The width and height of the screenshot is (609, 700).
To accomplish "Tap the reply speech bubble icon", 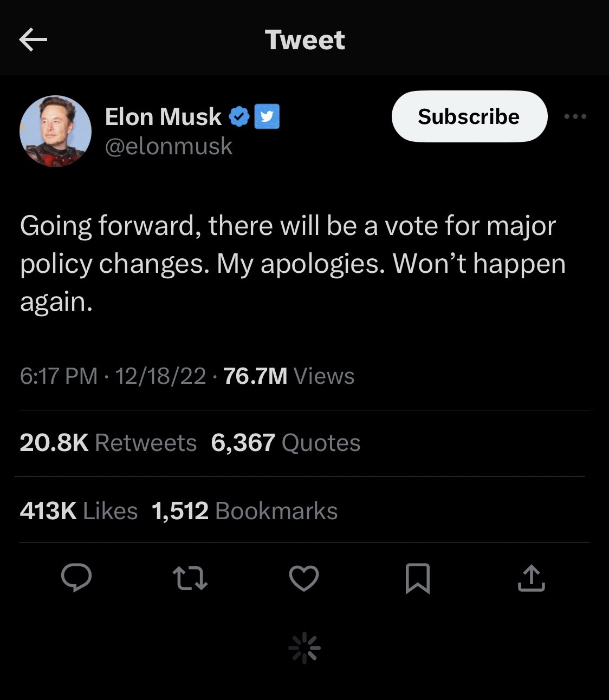I will click(76, 578).
